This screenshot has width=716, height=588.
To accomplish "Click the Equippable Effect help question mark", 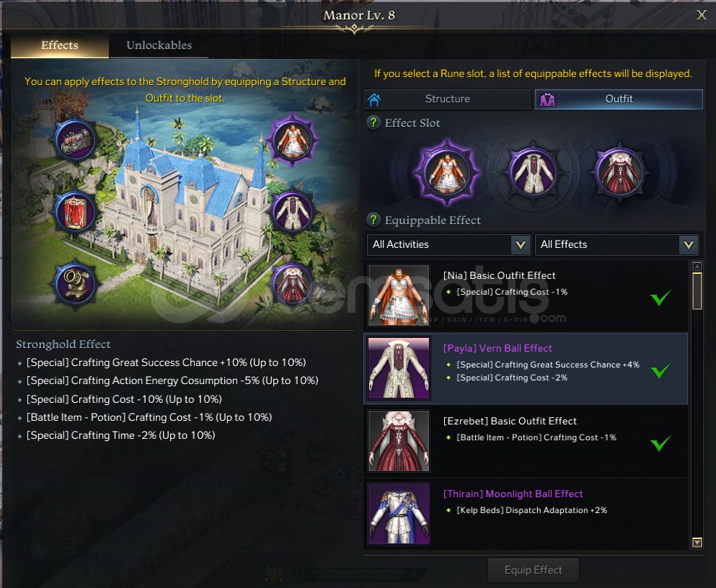I will point(374,220).
